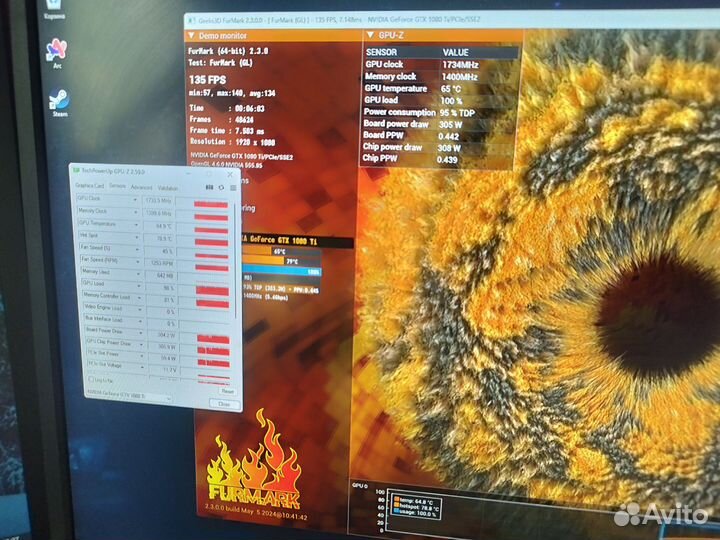Image resolution: width=720 pixels, height=540 pixels.
Task: Click the Reset button in GPU-Z
Action: (227, 391)
